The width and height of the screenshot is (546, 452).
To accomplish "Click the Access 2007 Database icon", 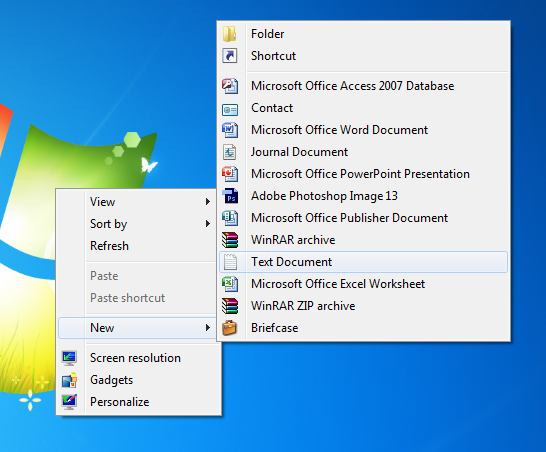I will pyautogui.click(x=230, y=86).
